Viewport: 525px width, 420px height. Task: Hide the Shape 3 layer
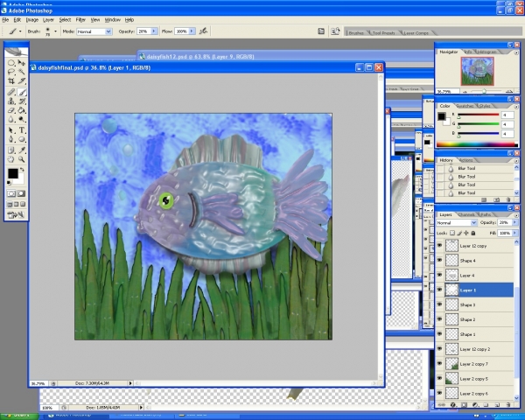tap(439, 304)
